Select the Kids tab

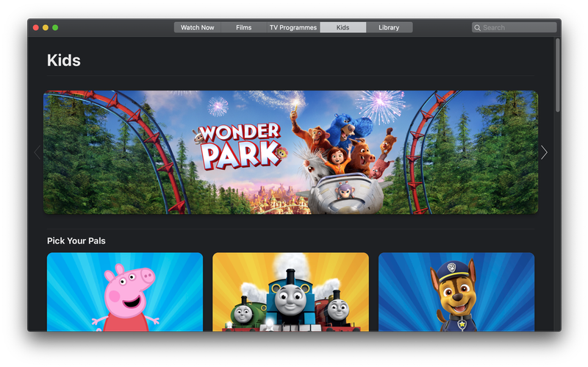pyautogui.click(x=343, y=27)
